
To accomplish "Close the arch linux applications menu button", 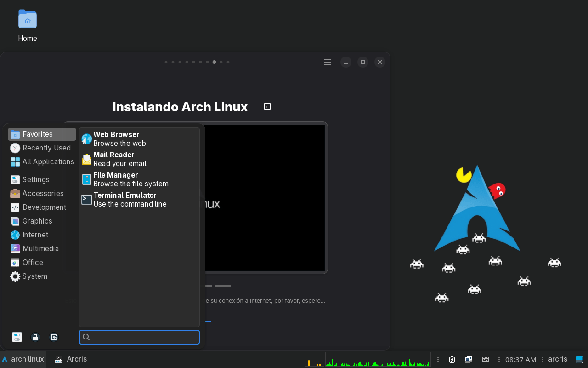I will (x=23, y=359).
